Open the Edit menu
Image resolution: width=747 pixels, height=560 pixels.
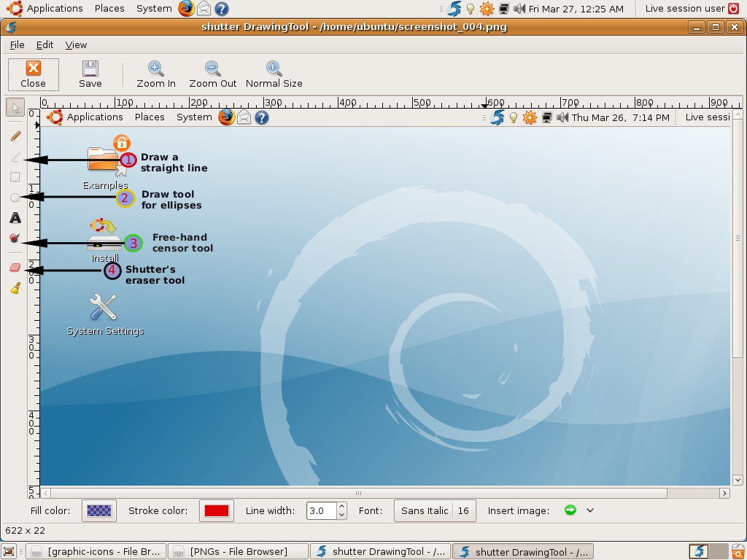tap(44, 44)
